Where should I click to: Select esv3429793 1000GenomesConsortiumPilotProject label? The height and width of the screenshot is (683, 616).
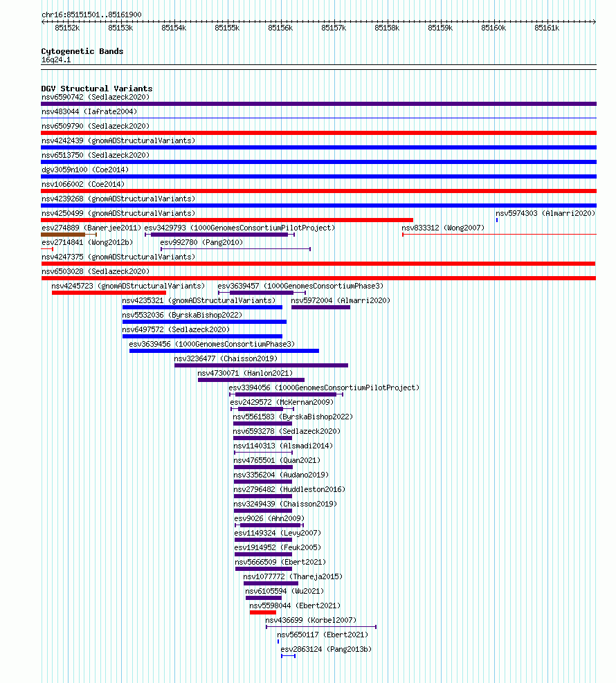(239, 228)
